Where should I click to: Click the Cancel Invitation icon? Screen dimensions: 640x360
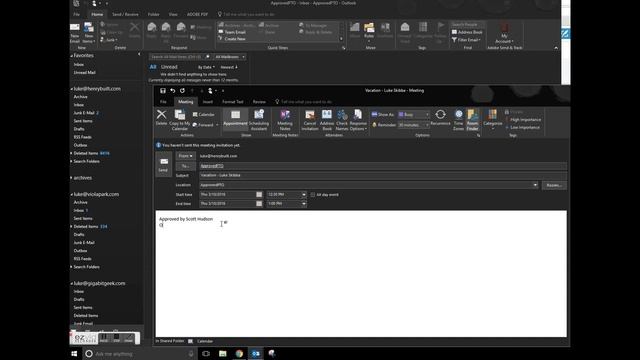point(310,120)
